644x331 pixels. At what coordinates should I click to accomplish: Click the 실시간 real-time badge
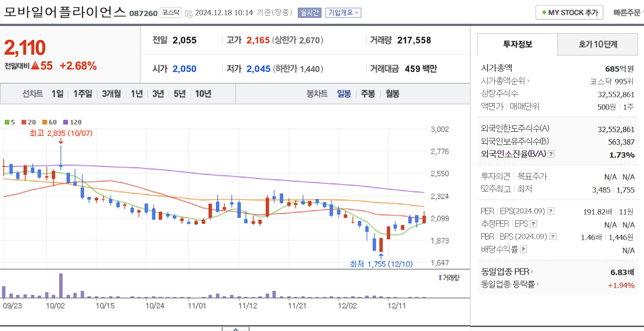click(x=310, y=13)
